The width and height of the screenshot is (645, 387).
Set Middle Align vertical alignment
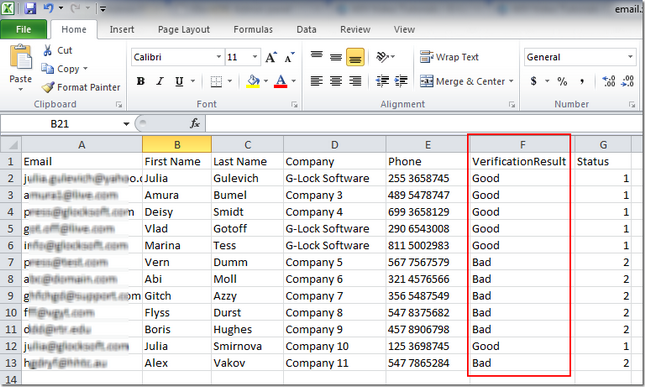tap(336, 56)
